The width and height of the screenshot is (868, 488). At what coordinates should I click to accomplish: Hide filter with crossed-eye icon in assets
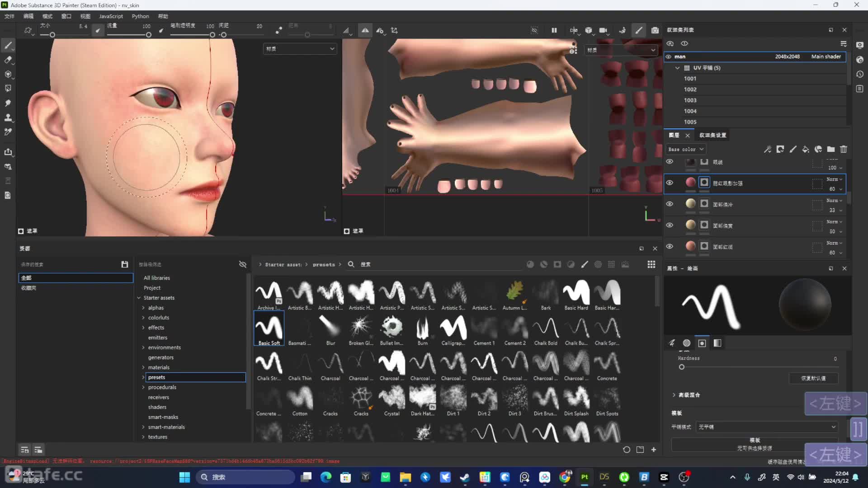(x=243, y=264)
